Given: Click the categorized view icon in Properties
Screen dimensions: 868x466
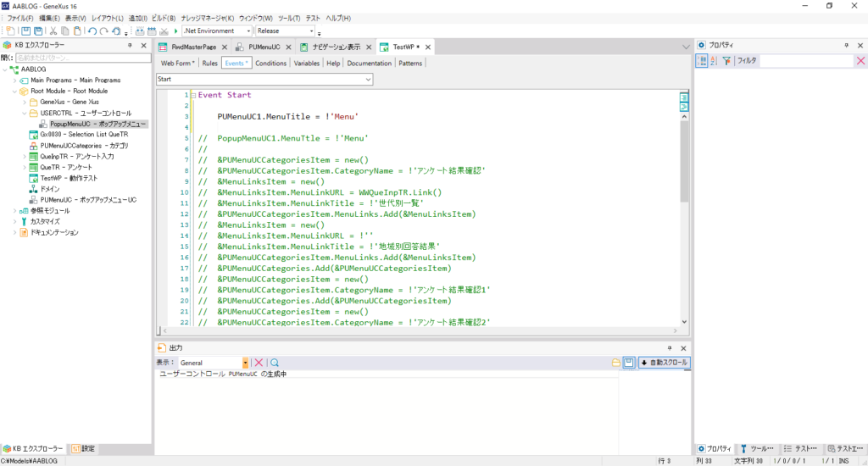Looking at the screenshot, I should [701, 61].
